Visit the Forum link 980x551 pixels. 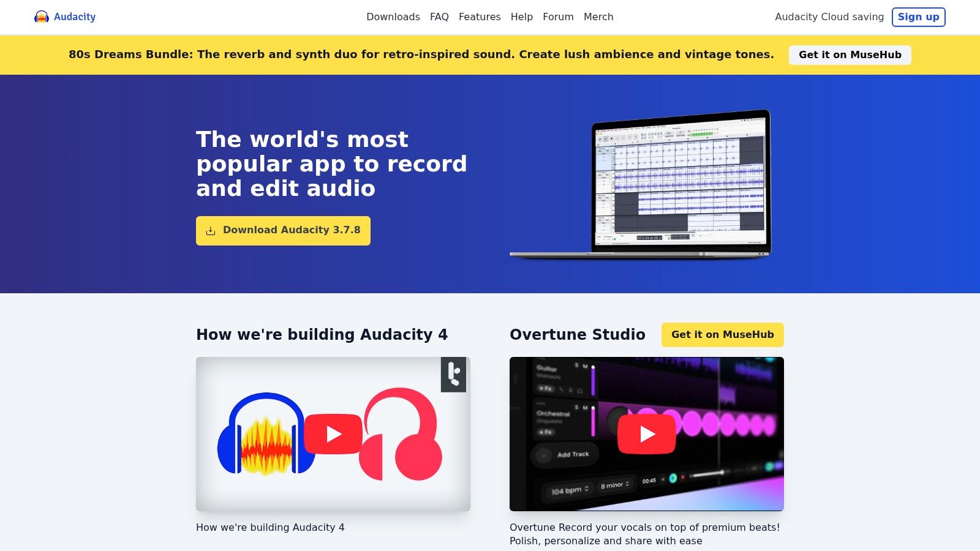[x=558, y=17]
